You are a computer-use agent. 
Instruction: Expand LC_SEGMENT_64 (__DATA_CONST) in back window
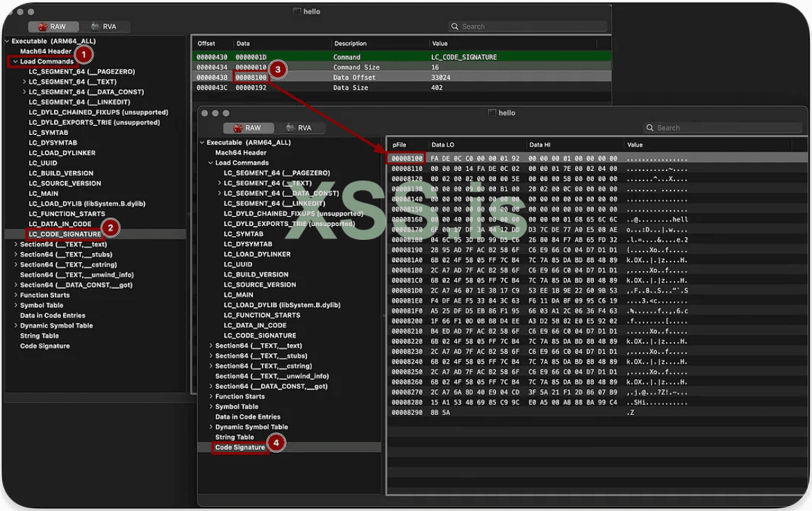pos(24,92)
